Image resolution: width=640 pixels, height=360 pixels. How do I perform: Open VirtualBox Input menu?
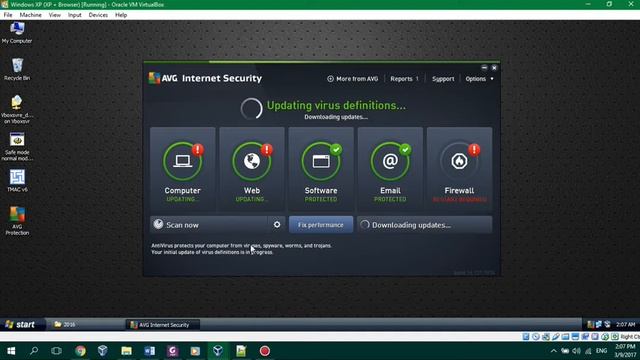75,15
